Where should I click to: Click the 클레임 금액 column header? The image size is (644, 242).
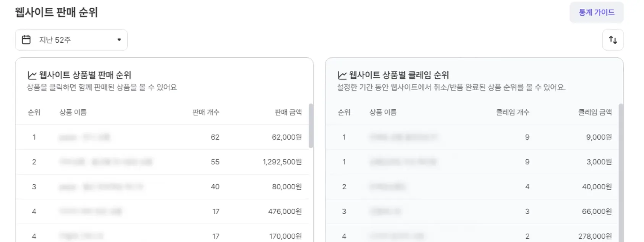pos(595,112)
